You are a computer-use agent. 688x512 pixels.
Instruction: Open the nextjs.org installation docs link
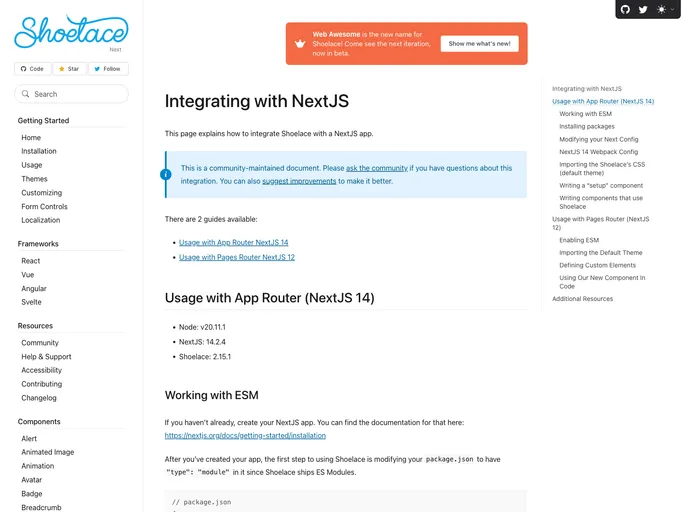[x=245, y=436]
